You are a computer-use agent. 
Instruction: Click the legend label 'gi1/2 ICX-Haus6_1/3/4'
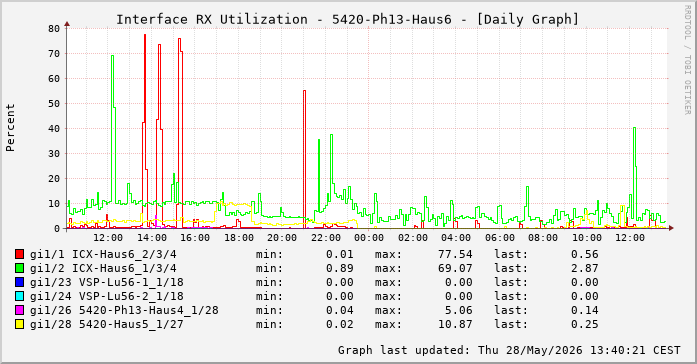pos(103,268)
